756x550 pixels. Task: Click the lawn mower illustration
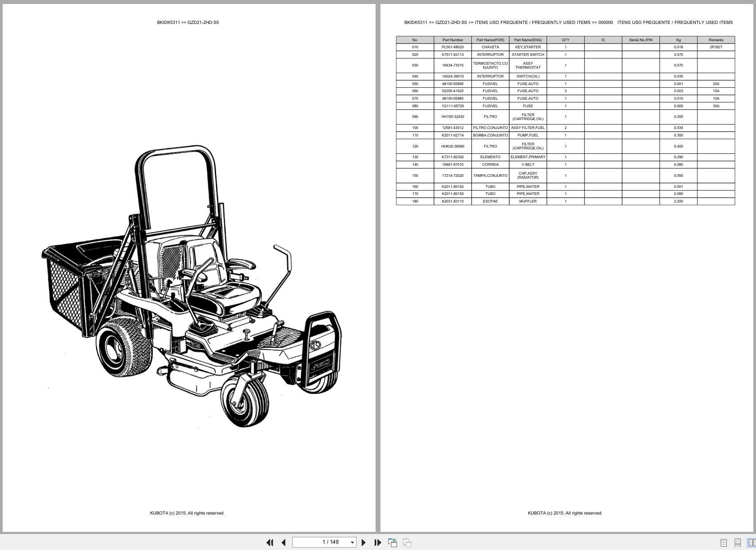tap(192, 286)
